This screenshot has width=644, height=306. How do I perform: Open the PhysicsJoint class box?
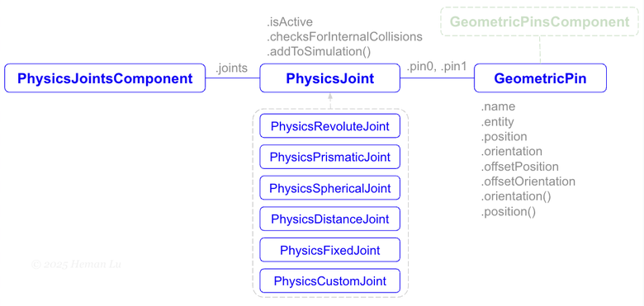329,78
